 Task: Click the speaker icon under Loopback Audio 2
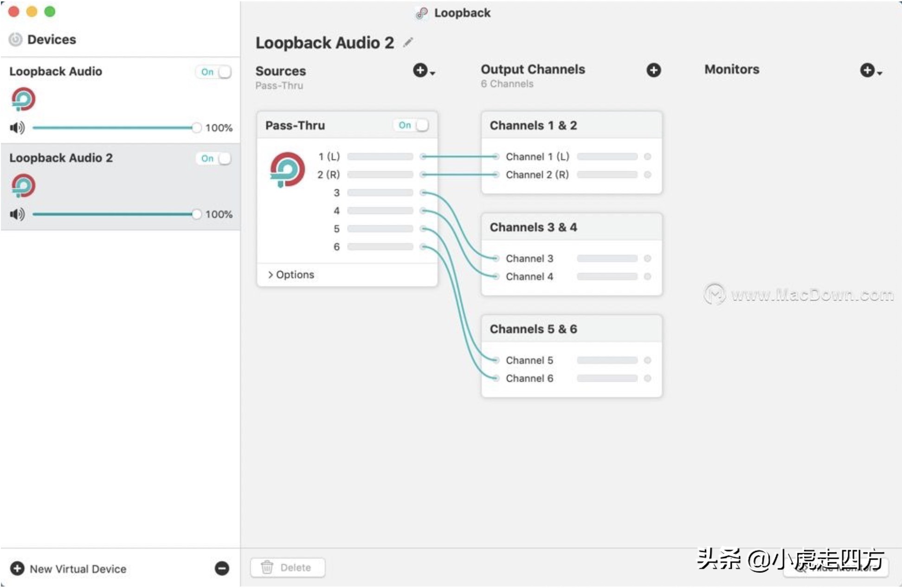click(x=17, y=214)
